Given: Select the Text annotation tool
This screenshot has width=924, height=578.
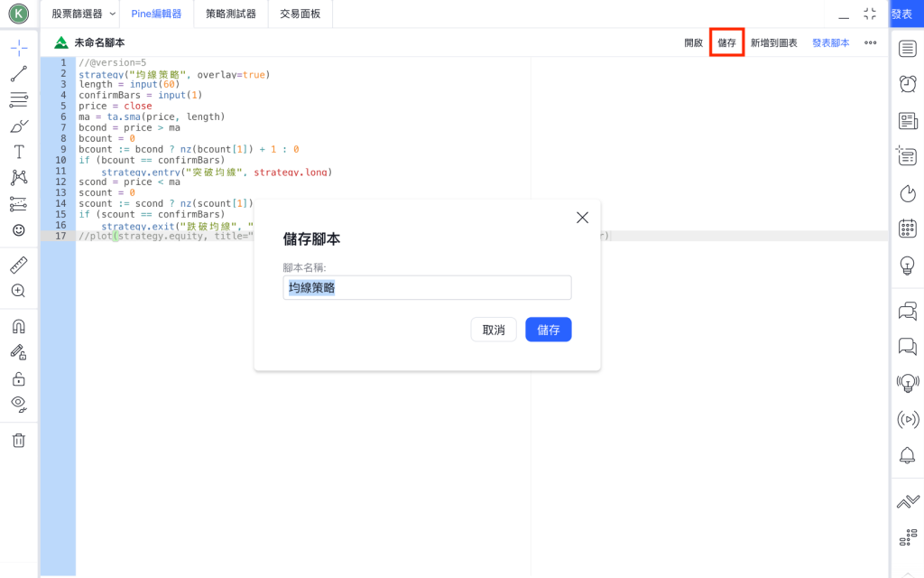Looking at the screenshot, I should pyautogui.click(x=19, y=152).
